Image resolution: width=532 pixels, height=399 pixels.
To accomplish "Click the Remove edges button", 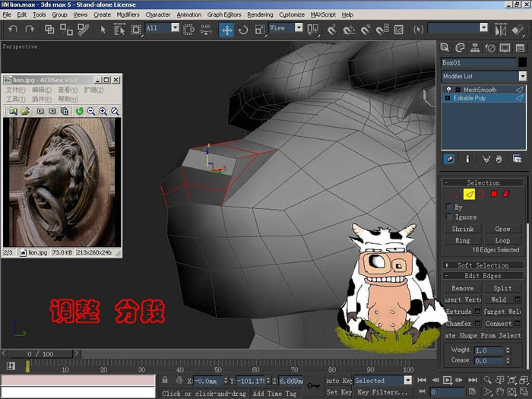I will click(463, 288).
